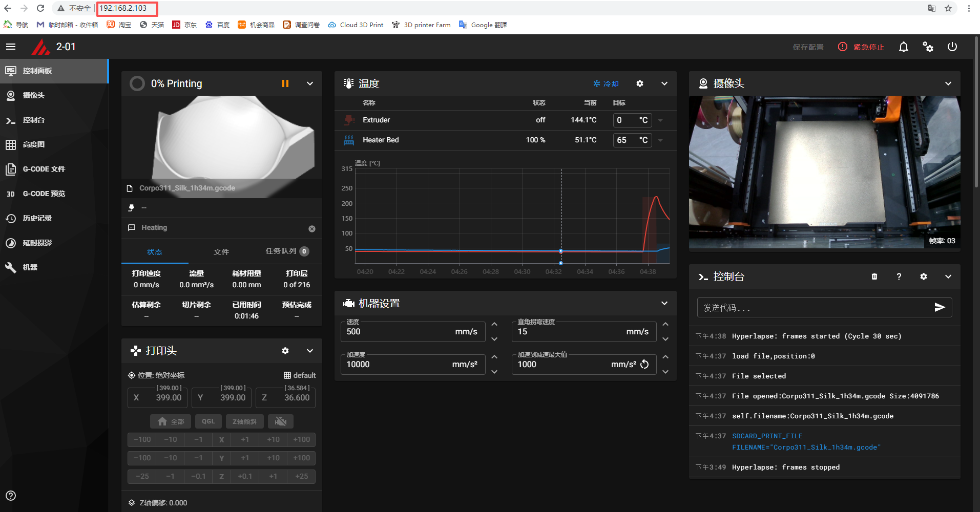Reset the max accel-to-decel value
This screenshot has height=512, width=980.
click(644, 365)
